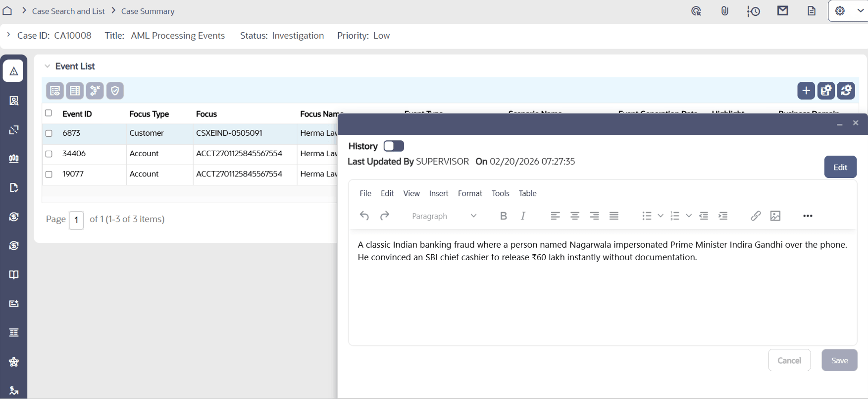The image size is (868, 399).
Task: Insert a link
Action: [756, 216]
